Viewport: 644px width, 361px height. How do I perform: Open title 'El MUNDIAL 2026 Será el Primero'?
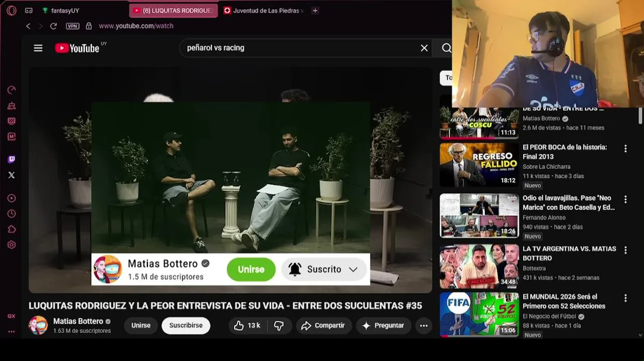coord(564,301)
